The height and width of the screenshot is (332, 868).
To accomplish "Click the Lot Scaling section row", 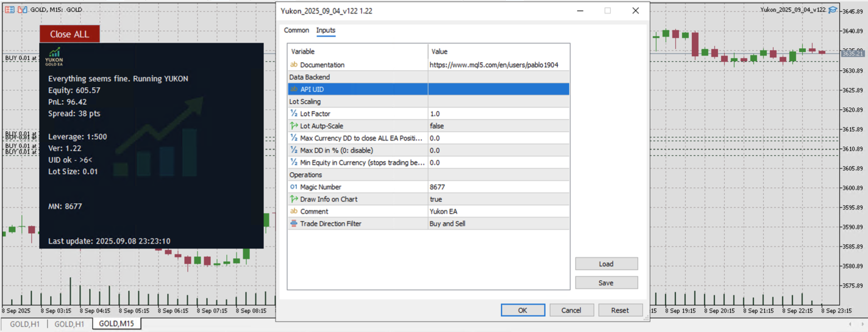I will pos(429,101).
